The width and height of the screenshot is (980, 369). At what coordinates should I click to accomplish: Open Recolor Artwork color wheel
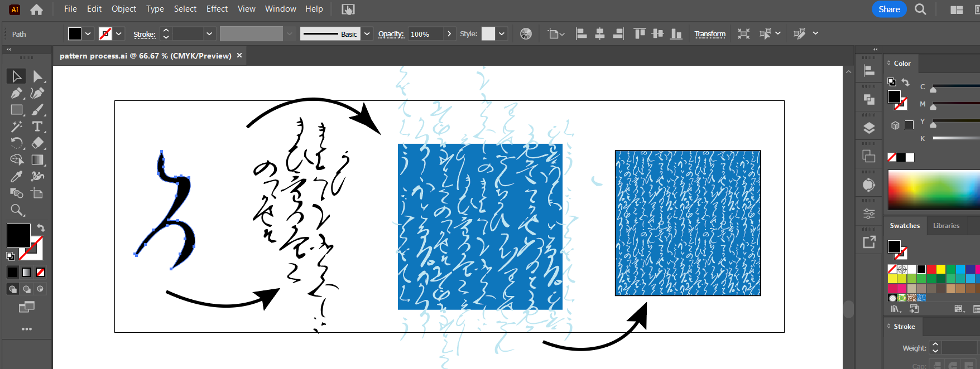[526, 34]
